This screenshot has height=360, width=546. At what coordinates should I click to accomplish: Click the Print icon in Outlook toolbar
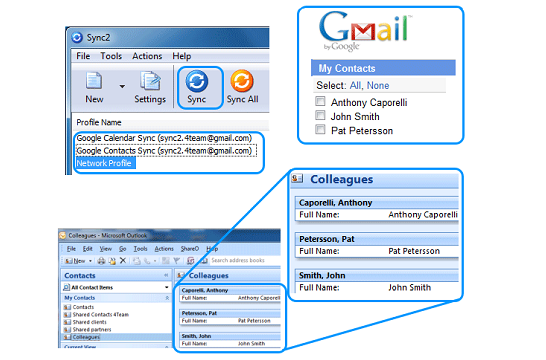(101, 261)
